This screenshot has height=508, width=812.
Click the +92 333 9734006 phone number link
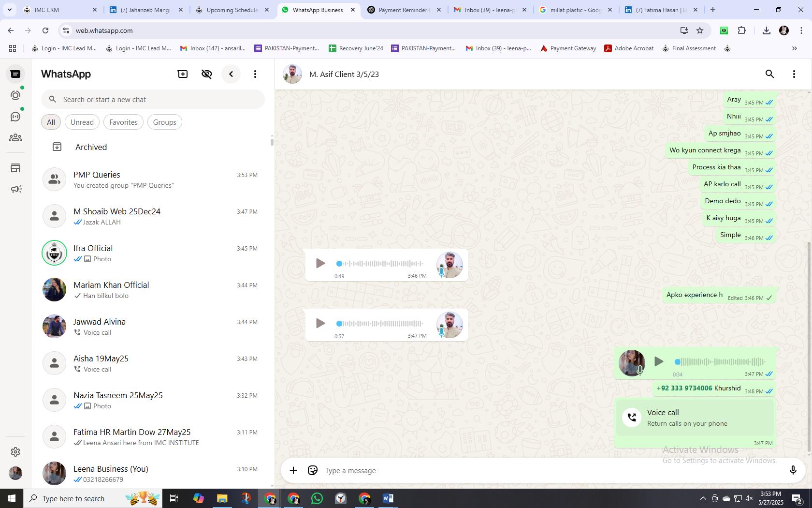coord(684,388)
